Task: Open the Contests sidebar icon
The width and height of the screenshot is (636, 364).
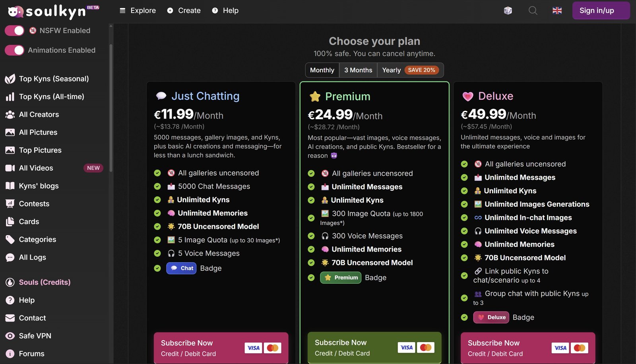Action: click(10, 204)
